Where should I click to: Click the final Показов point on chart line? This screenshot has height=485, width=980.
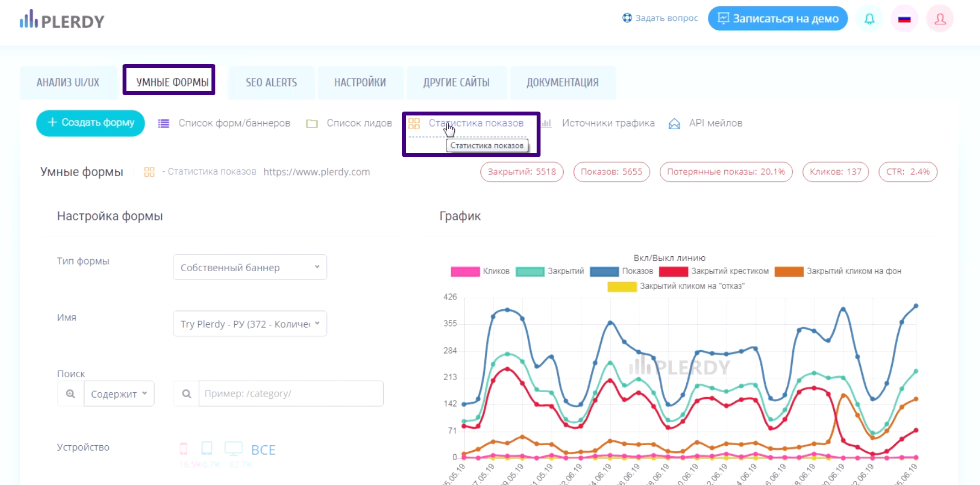tap(916, 305)
